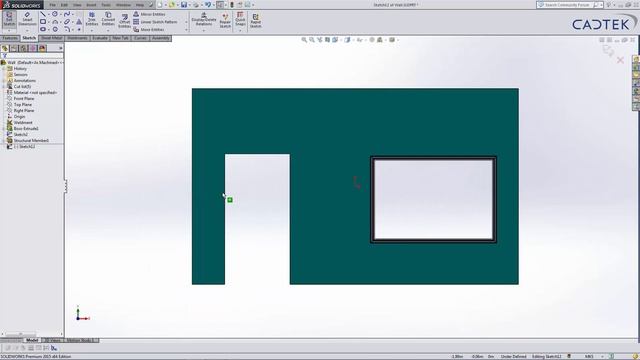Open the dropdown under Smart Dimension

(x=27, y=30)
